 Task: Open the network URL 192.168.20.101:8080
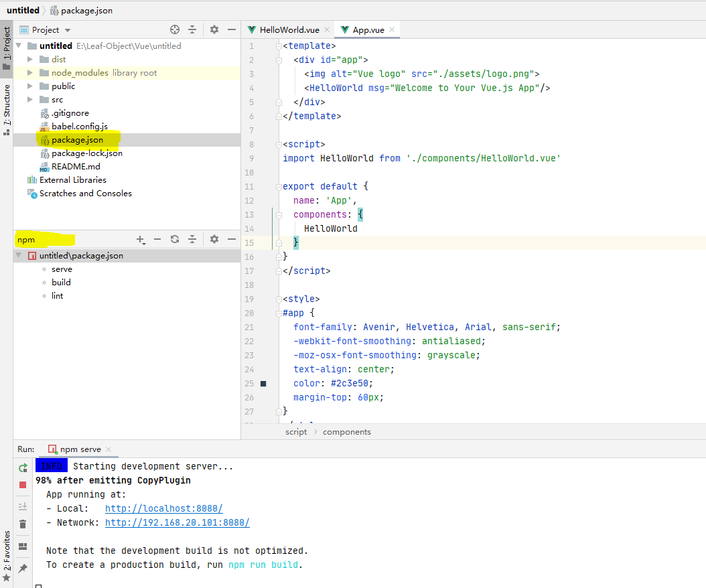pyautogui.click(x=177, y=523)
